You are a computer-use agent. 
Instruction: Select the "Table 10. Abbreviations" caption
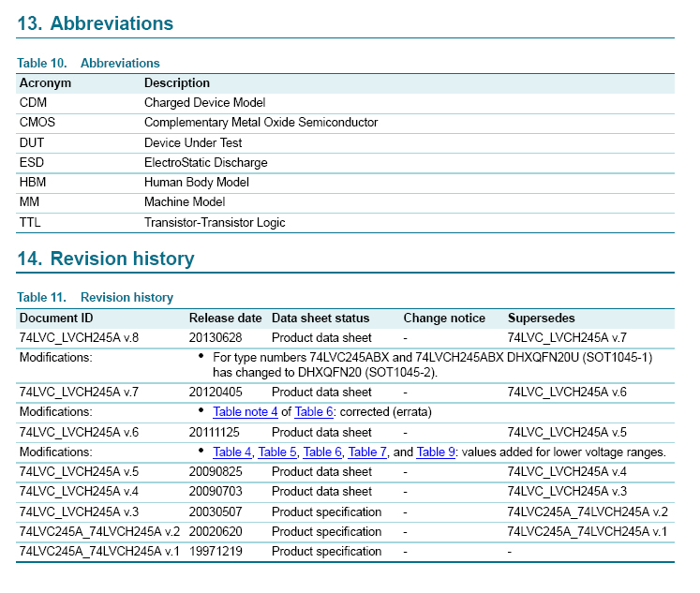point(88,64)
